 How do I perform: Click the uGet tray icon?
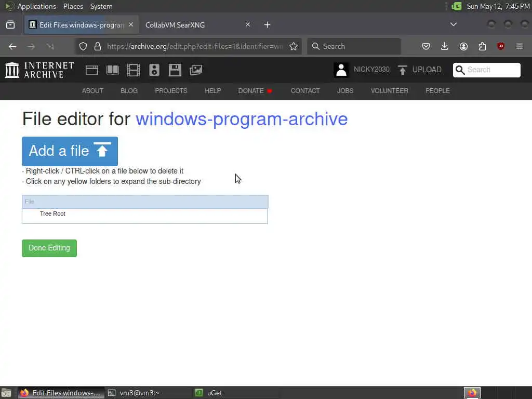tap(456, 6)
